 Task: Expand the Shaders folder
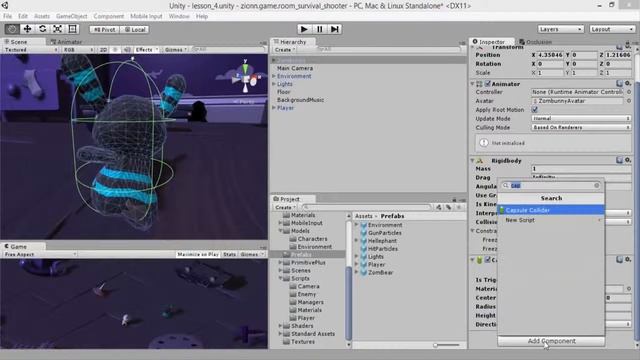(x=280, y=326)
